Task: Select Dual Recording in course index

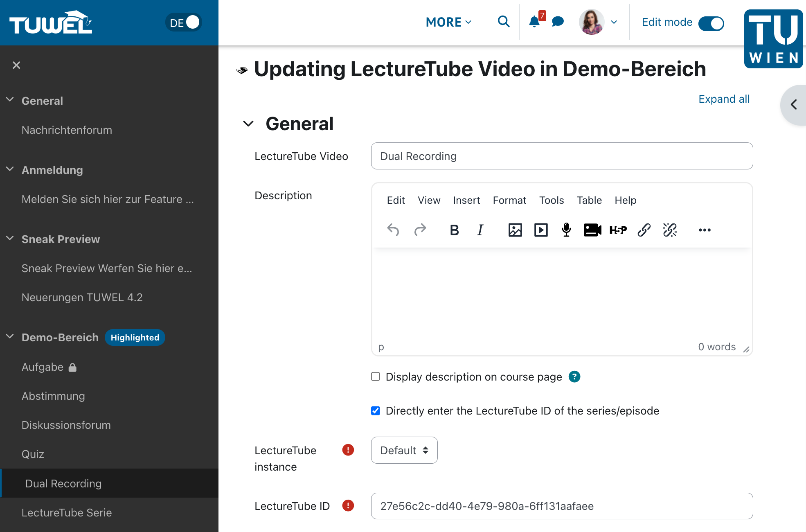Action: point(109,483)
